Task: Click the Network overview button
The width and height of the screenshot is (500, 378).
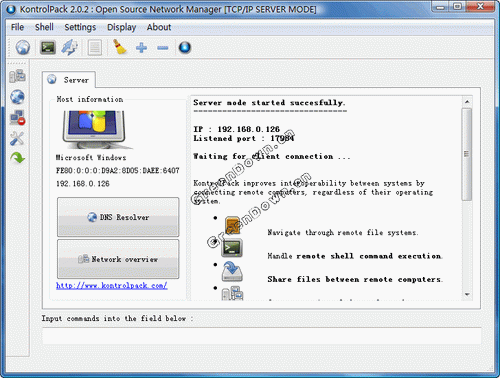Action: (x=118, y=259)
